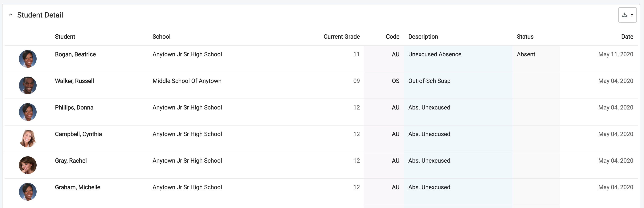Collapse the Student Detail section chevron
This screenshot has width=644, height=208.
pyautogui.click(x=11, y=15)
